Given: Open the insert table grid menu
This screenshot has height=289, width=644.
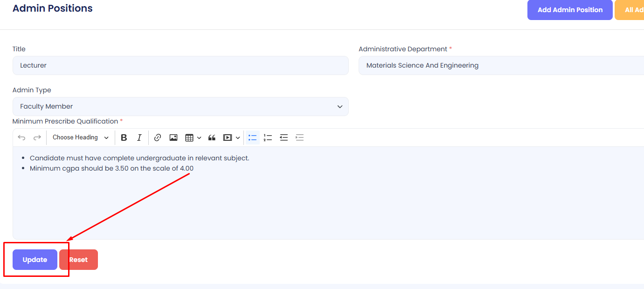Looking at the screenshot, I should pos(193,138).
